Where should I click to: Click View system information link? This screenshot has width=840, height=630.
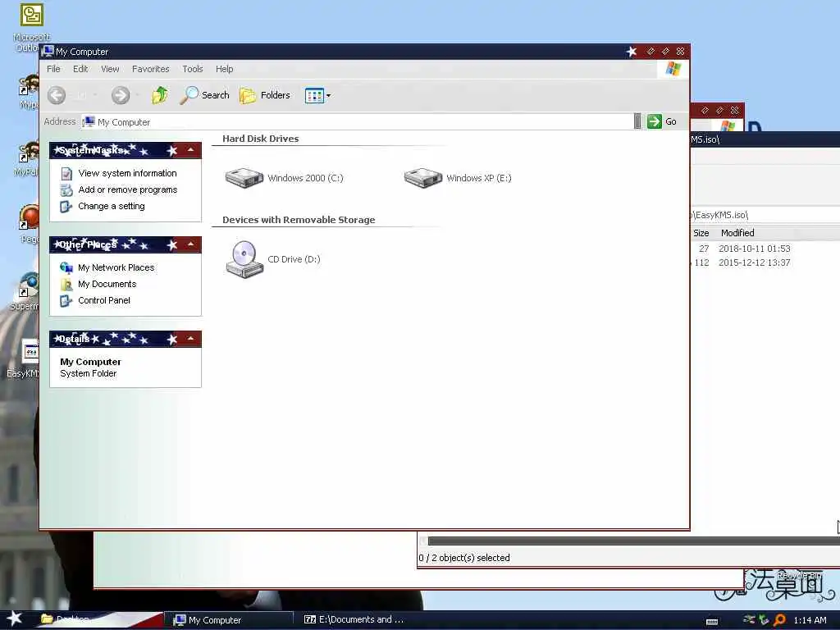[x=127, y=173]
